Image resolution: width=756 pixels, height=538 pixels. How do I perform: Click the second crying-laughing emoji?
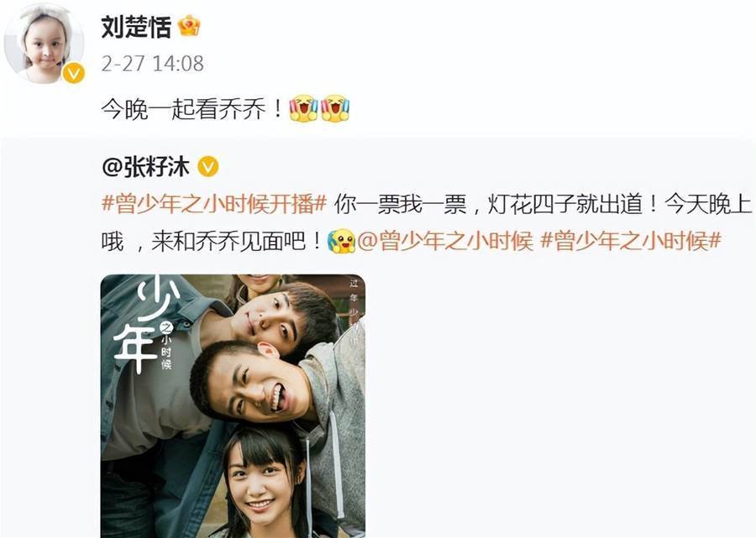(335, 108)
